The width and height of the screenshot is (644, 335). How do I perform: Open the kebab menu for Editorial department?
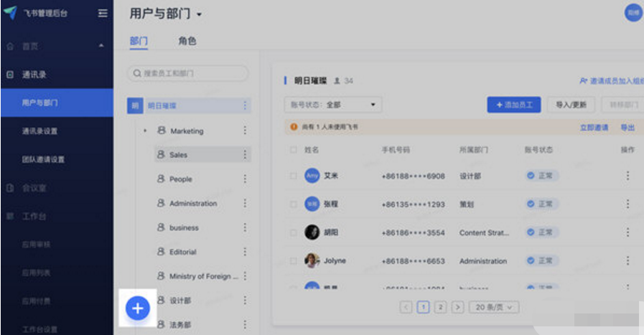245,252
